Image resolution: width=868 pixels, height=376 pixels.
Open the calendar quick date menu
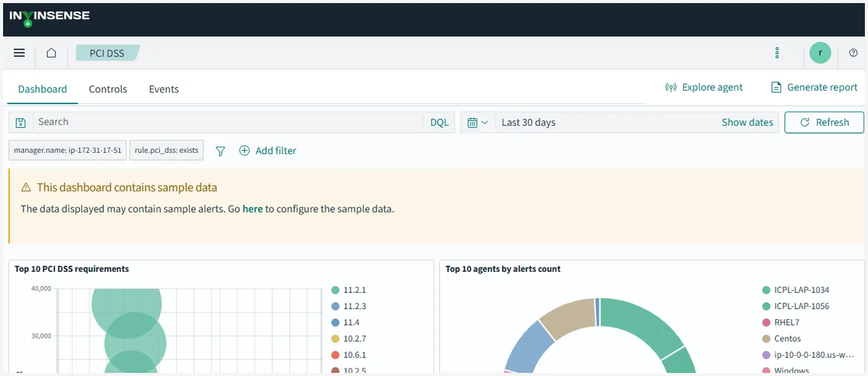(477, 122)
